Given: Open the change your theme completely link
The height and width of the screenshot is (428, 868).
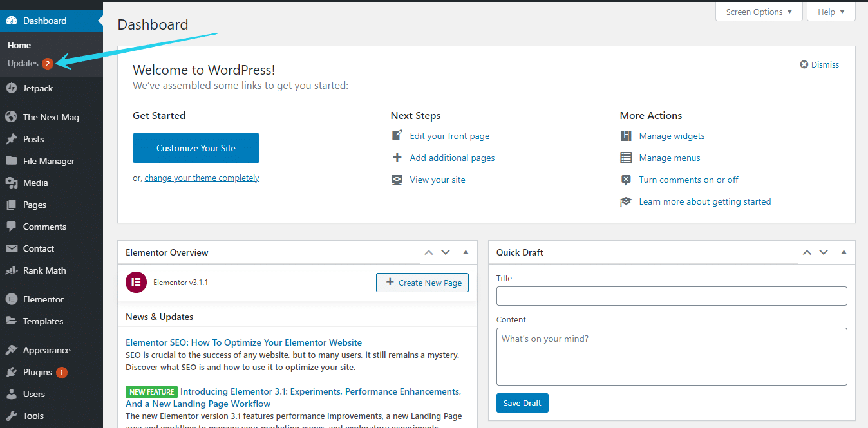Looking at the screenshot, I should click(202, 177).
